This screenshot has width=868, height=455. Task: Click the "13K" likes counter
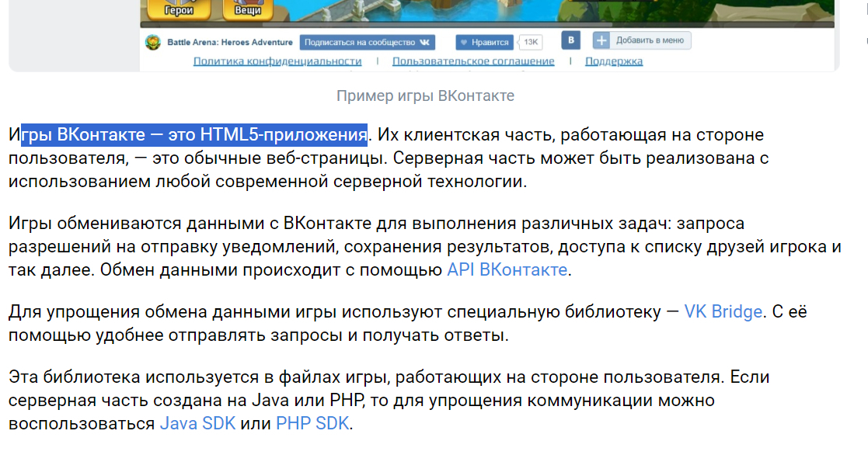530,43
